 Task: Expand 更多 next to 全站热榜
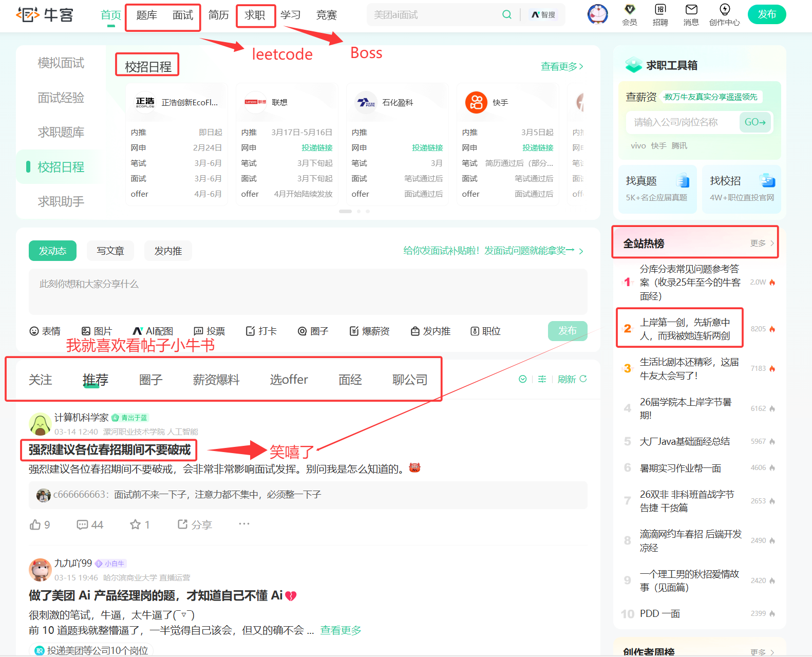[x=762, y=243]
